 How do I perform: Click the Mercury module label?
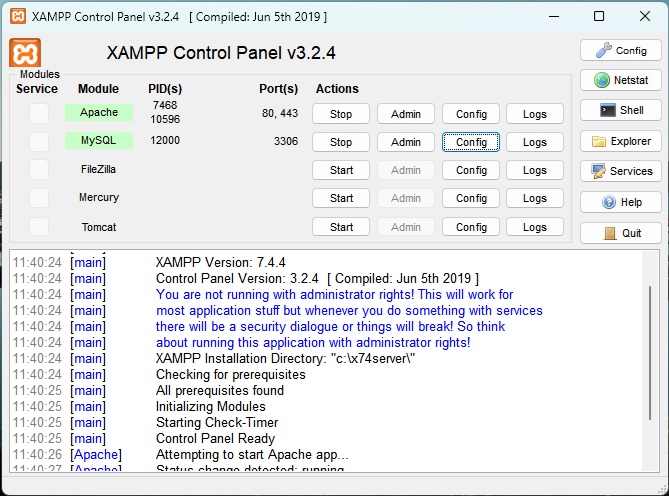click(99, 197)
